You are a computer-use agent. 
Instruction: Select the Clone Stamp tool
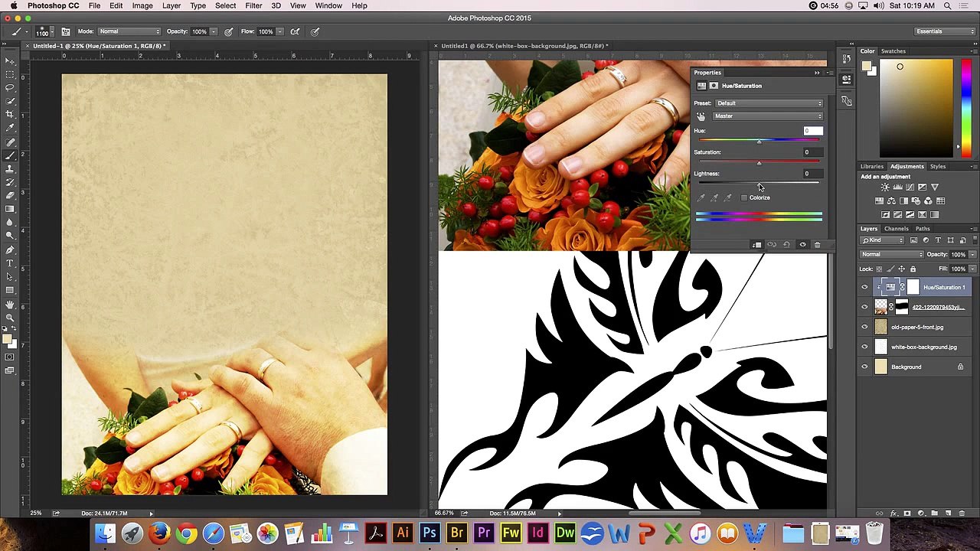[x=10, y=169]
